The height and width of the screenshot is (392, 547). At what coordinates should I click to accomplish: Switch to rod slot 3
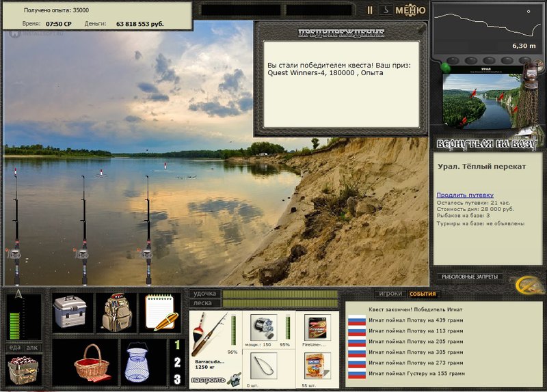point(177,379)
